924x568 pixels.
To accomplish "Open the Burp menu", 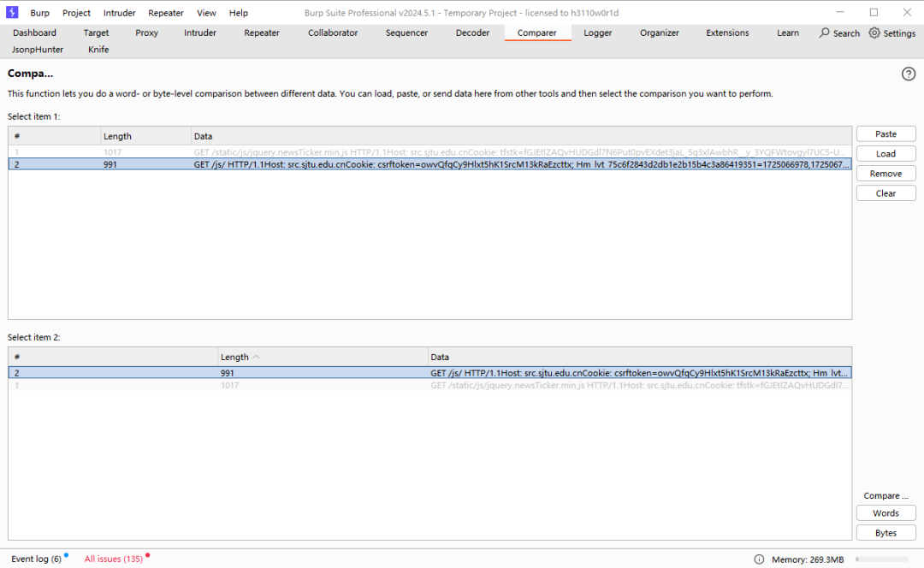I will (x=40, y=12).
